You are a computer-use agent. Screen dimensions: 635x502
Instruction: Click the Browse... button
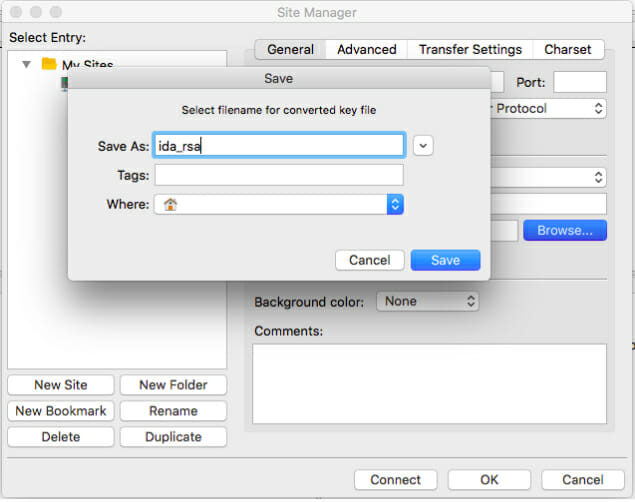(565, 230)
